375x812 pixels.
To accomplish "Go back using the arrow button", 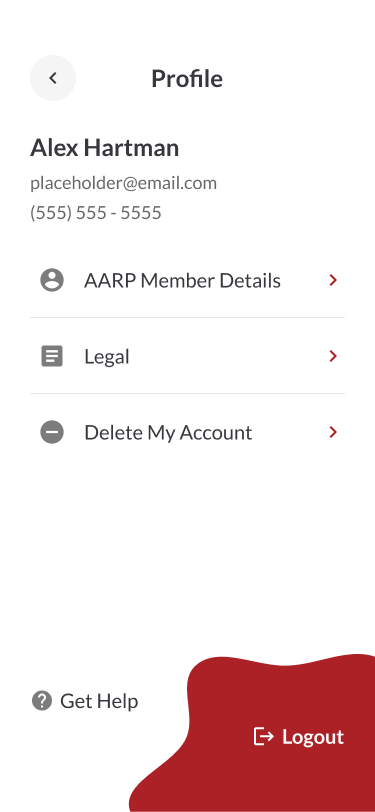I will 53,78.
